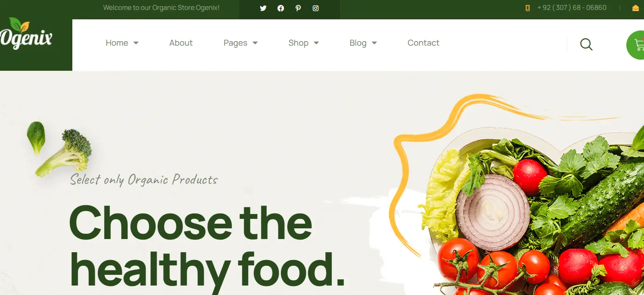The height and width of the screenshot is (295, 644).
Task: Open the Facebook social icon
Action: tap(281, 8)
